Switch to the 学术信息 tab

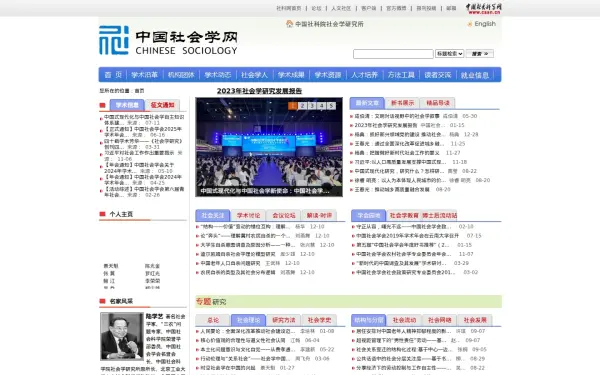pos(127,105)
